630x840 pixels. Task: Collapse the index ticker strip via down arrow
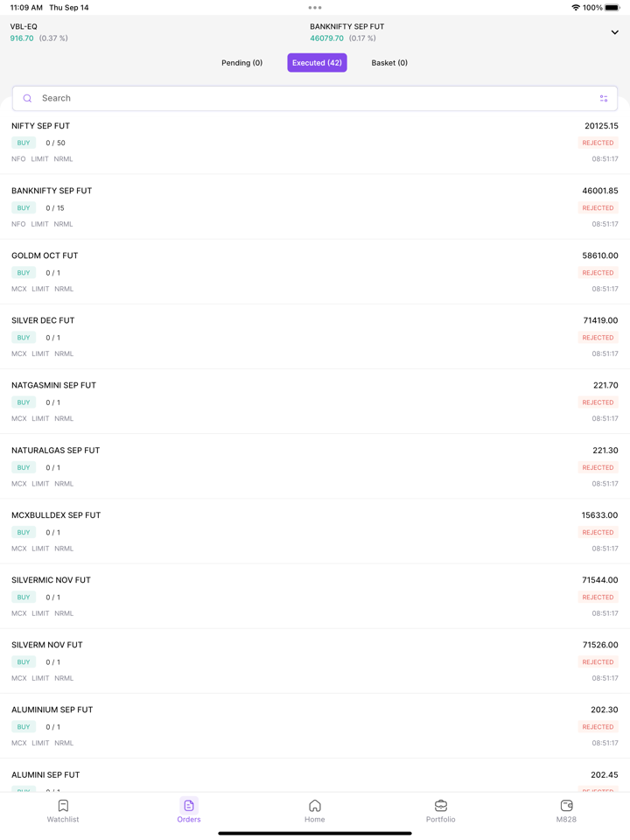(x=615, y=31)
